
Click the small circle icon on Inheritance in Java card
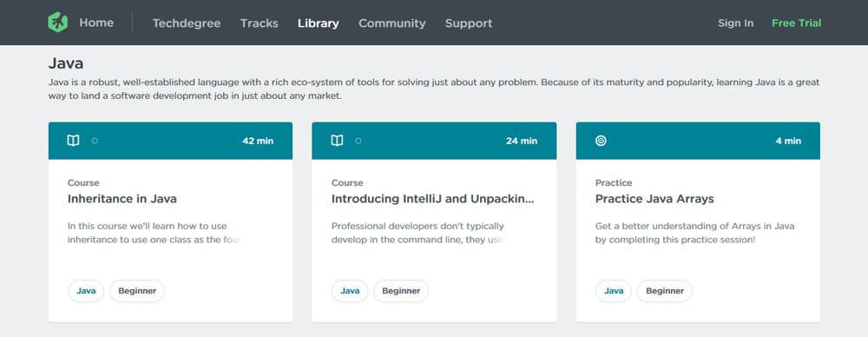click(95, 141)
